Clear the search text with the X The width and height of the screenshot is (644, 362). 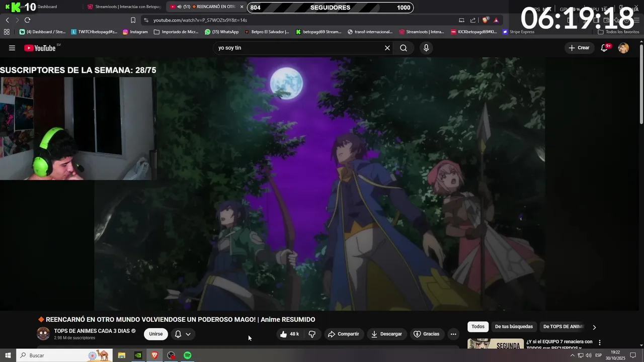387,48
